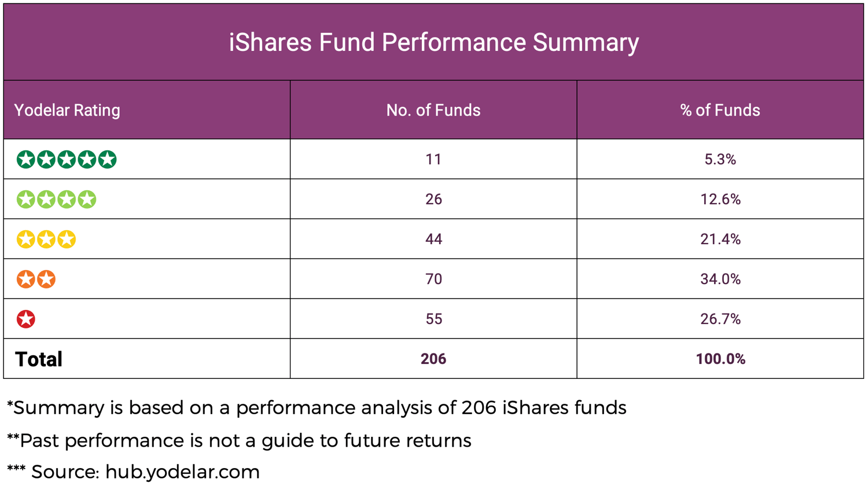Click the 11 funds cell

pos(433,159)
